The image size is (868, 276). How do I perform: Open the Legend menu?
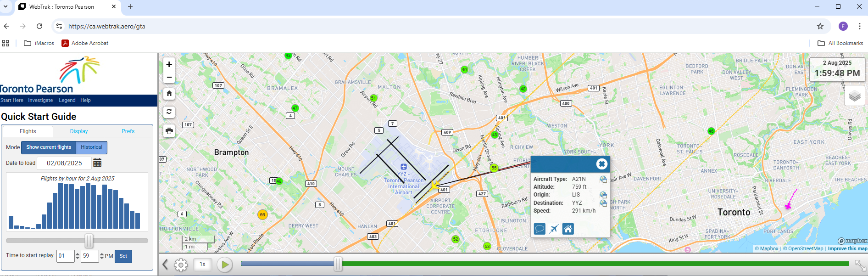pyautogui.click(x=67, y=100)
